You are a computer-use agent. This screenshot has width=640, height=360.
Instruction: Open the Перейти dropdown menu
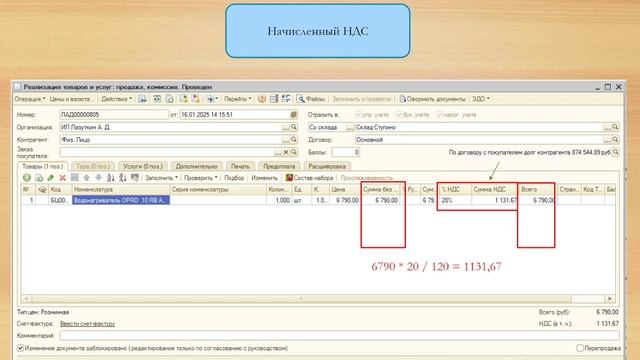tap(238, 99)
